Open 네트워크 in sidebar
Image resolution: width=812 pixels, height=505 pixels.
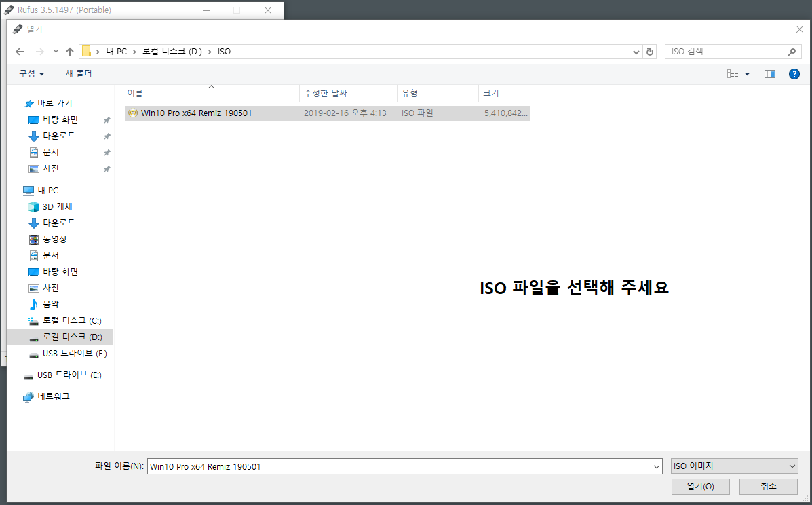[53, 397]
